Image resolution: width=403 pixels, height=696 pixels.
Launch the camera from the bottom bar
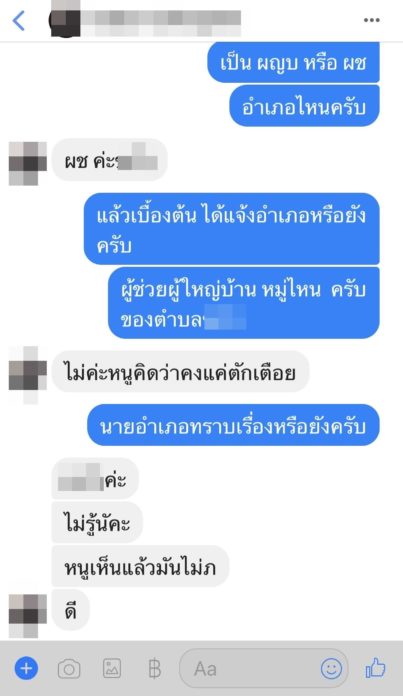pos(69,668)
